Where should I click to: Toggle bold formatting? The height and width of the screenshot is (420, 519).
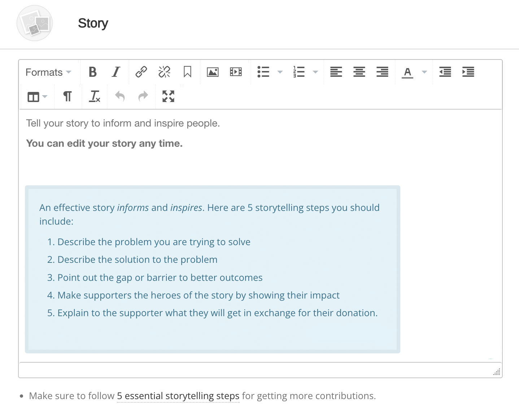click(x=93, y=72)
